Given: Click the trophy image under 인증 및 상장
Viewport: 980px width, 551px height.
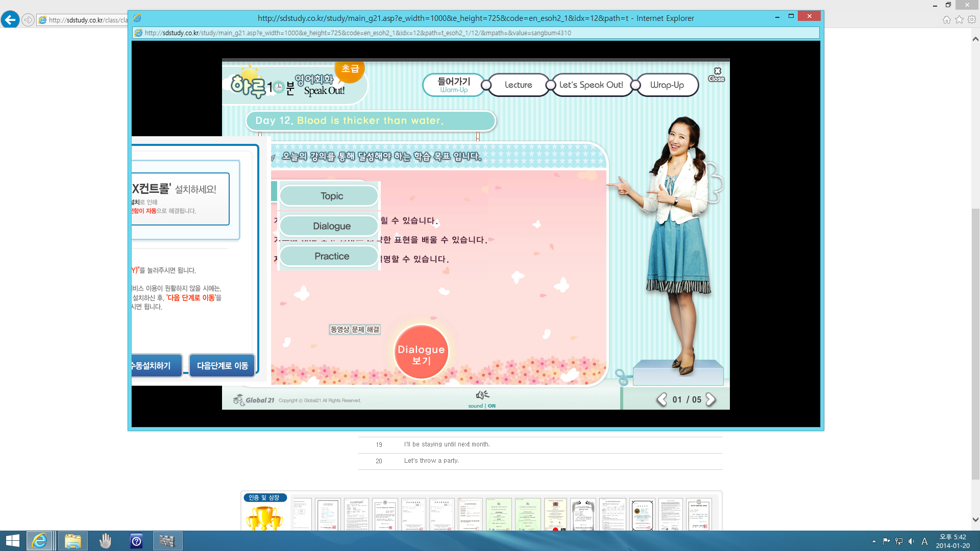Looking at the screenshot, I should 264,519.
